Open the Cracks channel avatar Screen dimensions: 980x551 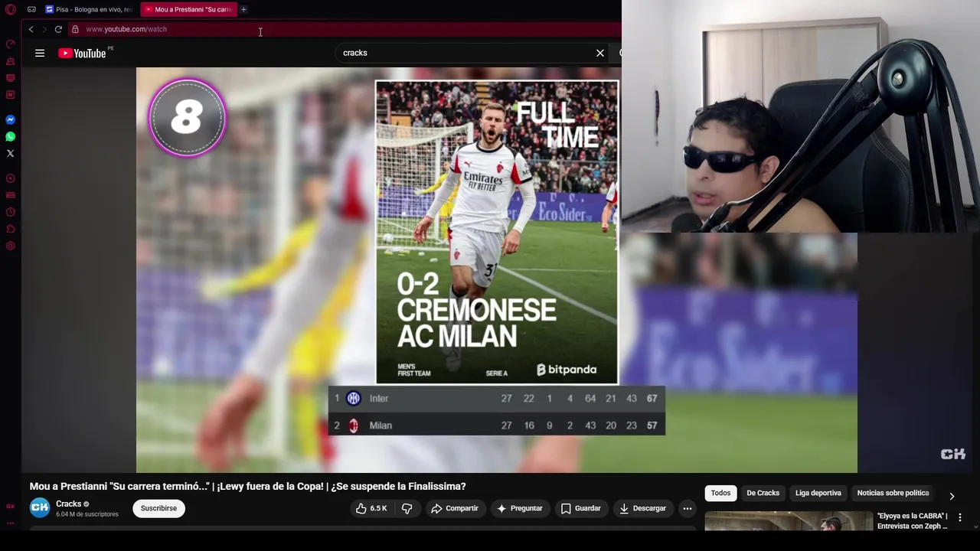click(40, 507)
